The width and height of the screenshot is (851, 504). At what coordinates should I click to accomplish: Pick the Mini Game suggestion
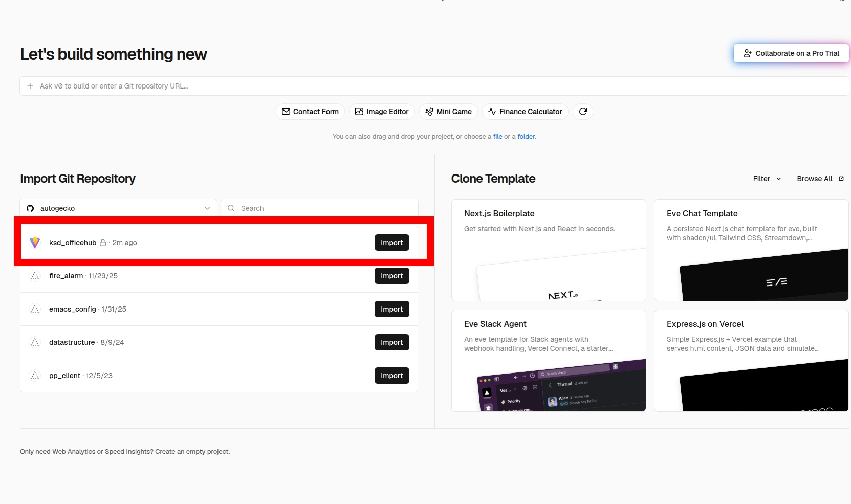tap(448, 112)
